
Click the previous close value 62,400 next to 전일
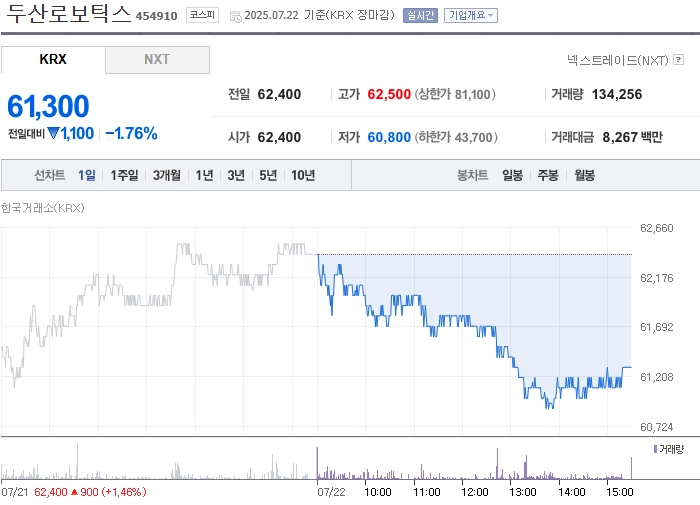click(279, 94)
